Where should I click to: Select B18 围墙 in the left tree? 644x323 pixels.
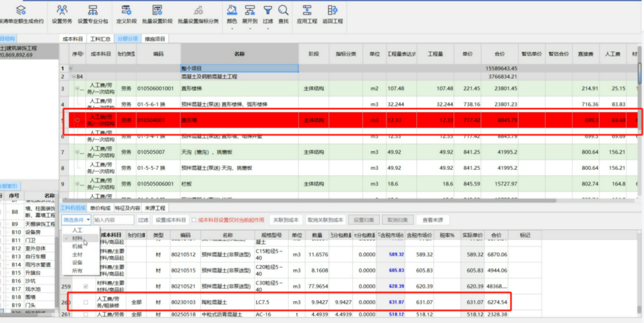31,297
